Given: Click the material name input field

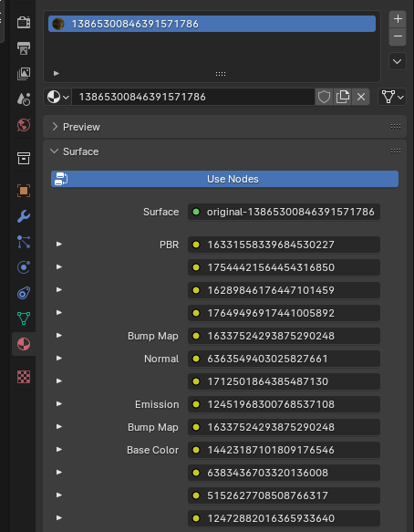Looking at the screenshot, I should pos(193,97).
